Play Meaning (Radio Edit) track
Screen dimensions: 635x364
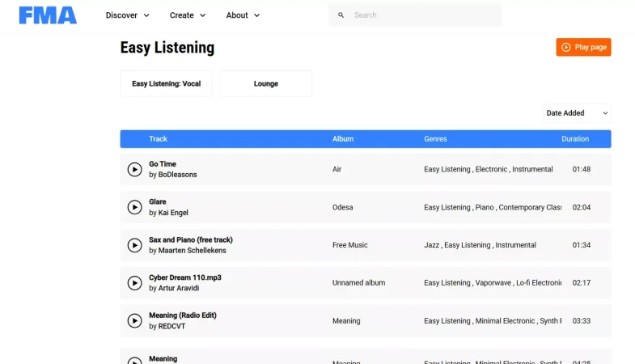(x=134, y=320)
